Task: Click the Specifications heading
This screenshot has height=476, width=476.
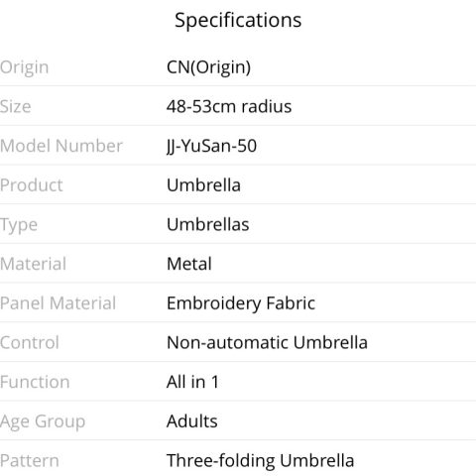Action: (238, 21)
